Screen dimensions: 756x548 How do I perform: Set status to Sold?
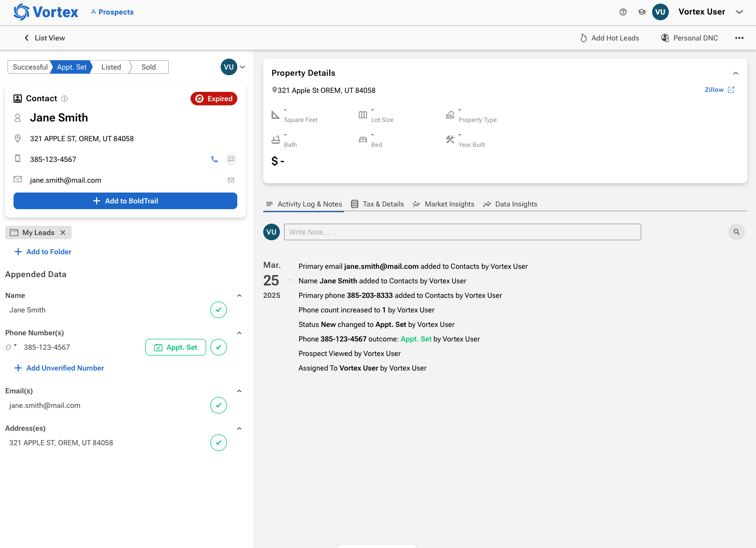pyautogui.click(x=148, y=67)
